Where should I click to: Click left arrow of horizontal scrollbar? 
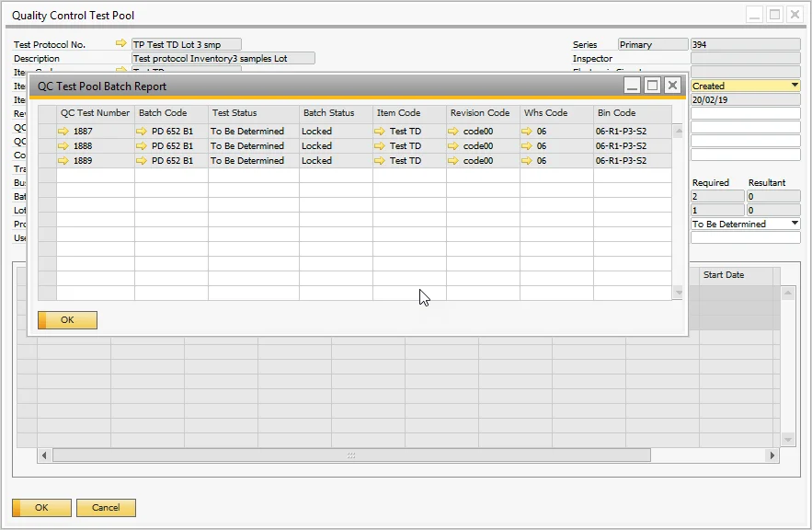click(x=44, y=455)
